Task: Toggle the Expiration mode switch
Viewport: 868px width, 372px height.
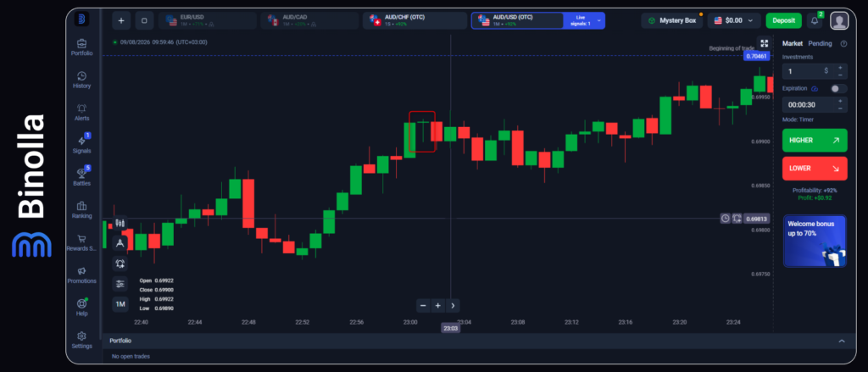Action: [x=838, y=89]
